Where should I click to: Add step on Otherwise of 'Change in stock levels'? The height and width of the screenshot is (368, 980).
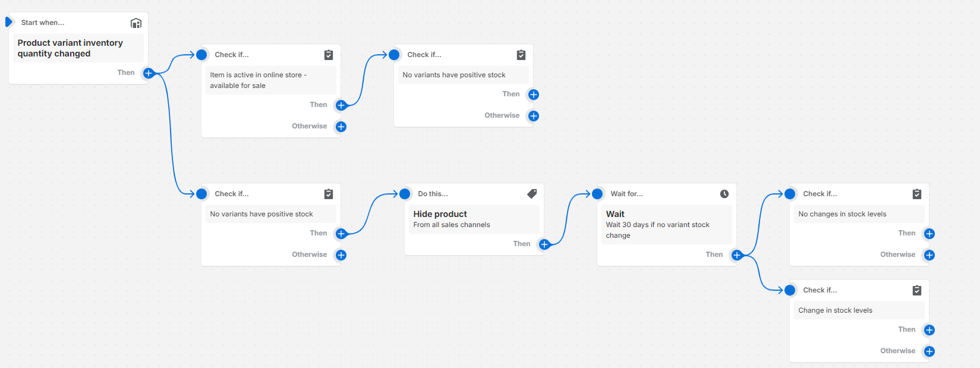tap(929, 351)
